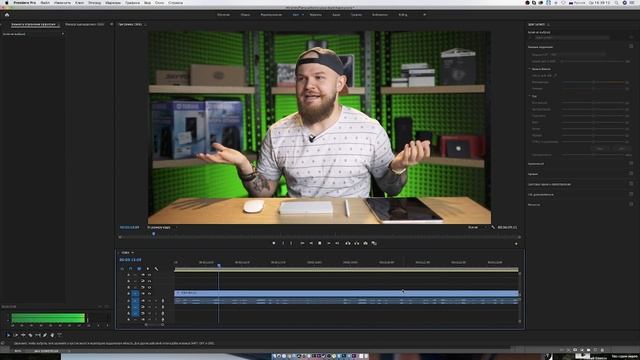640x360 pixels.
Task: Open the playback resolution dropdown
Action: point(477,227)
